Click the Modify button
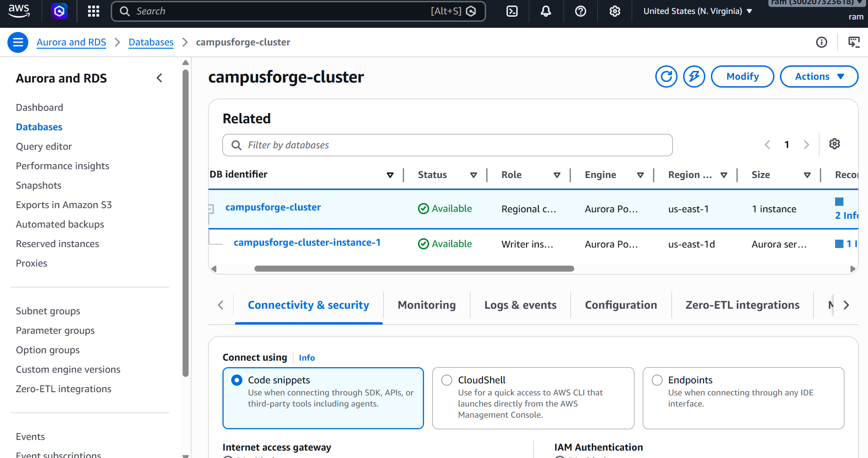The image size is (868, 458). click(742, 76)
